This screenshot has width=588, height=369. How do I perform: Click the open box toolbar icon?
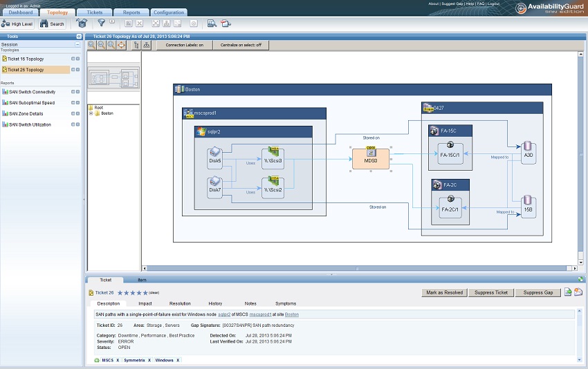point(82,23)
